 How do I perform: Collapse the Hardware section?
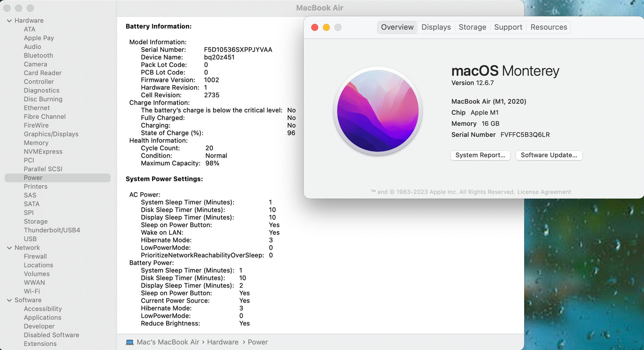pyautogui.click(x=9, y=21)
